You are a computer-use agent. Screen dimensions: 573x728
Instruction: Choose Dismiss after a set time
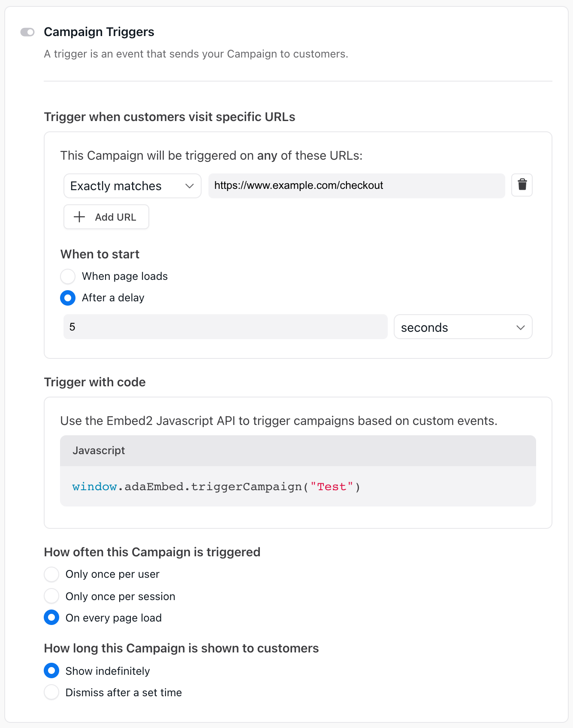[51, 692]
